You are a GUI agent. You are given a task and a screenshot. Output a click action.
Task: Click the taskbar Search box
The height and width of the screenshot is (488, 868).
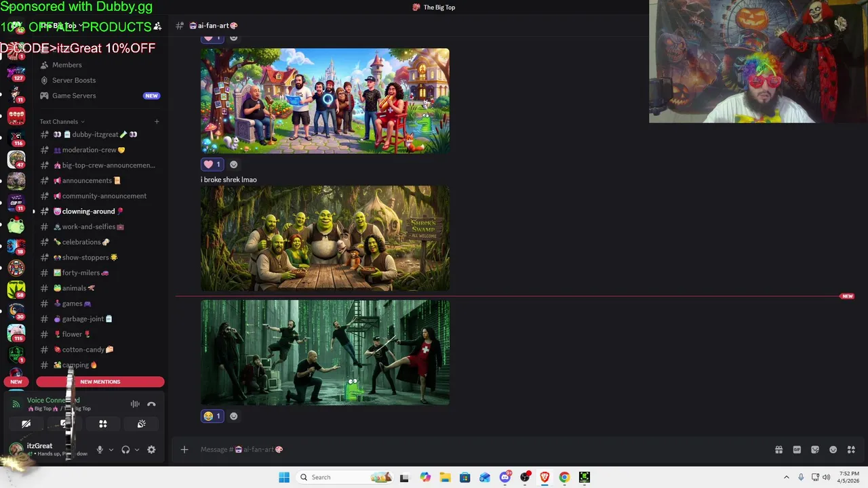(x=345, y=477)
